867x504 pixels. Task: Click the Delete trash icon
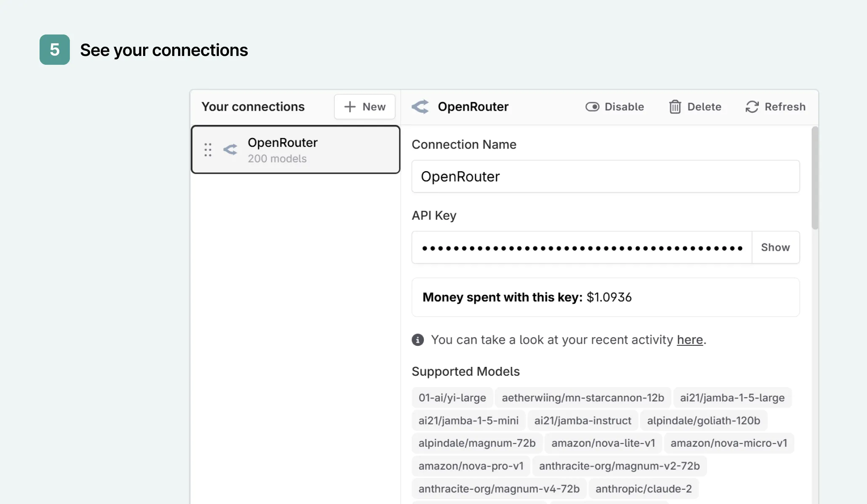click(675, 106)
